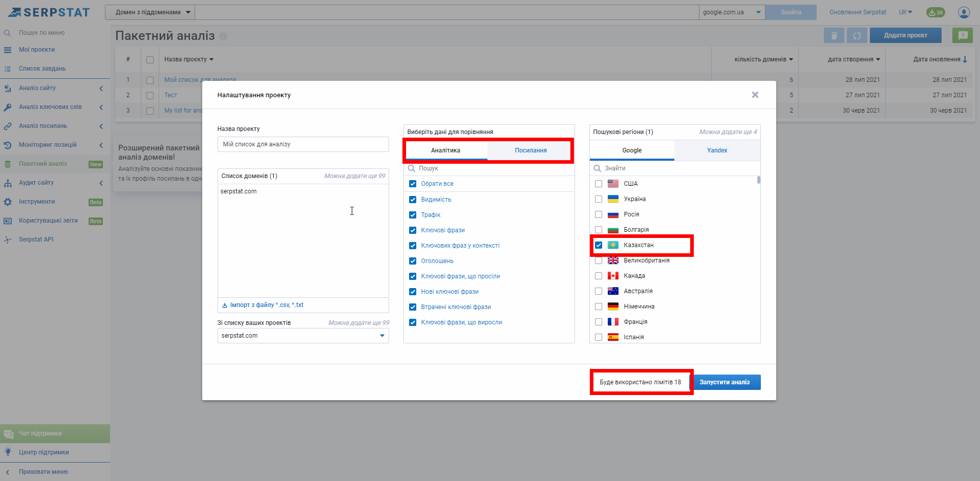Open the green feedback message icon
Viewport: 980px width, 481px height.
pos(963,35)
